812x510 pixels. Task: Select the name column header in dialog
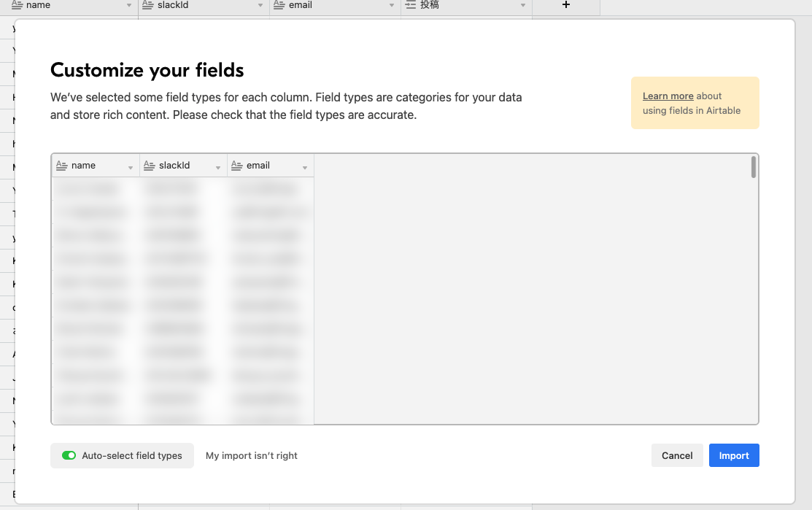point(96,166)
